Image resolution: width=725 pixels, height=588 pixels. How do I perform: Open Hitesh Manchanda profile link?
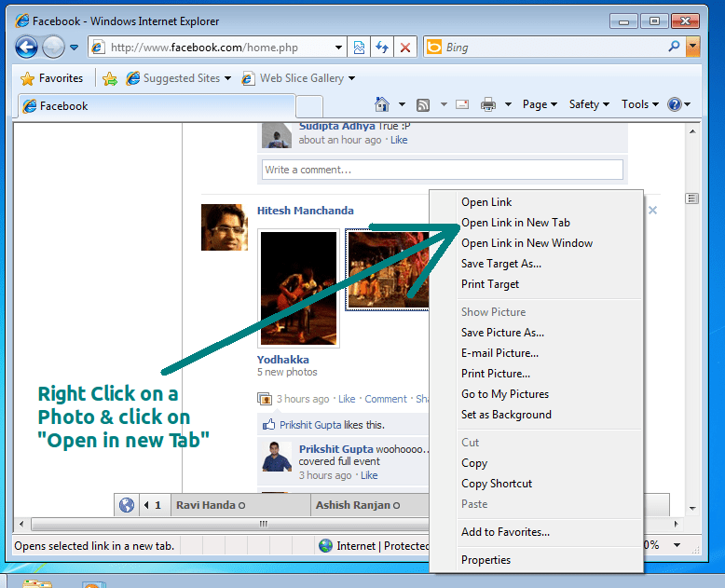[305, 211]
